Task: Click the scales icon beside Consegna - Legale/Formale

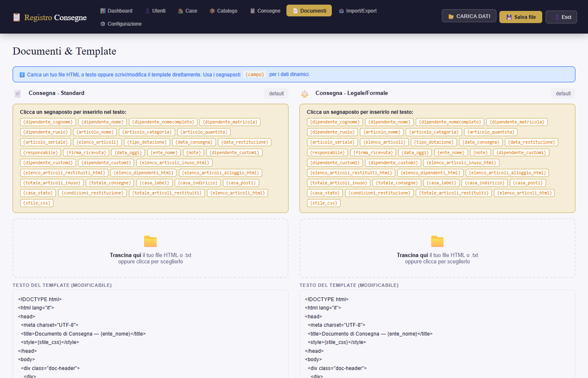Action: 305,93
